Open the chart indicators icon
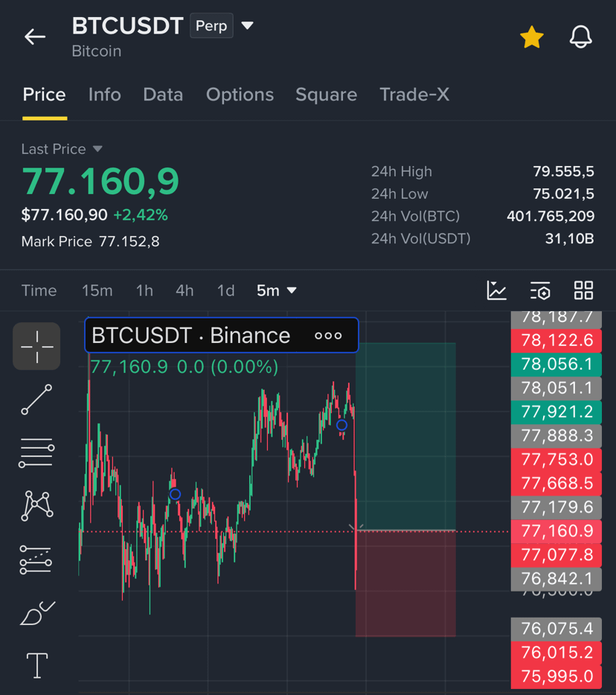The image size is (616, 695). (x=496, y=291)
